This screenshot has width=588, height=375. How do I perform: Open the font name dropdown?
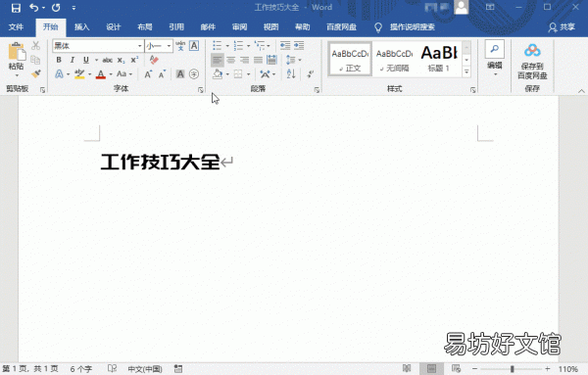click(x=139, y=46)
